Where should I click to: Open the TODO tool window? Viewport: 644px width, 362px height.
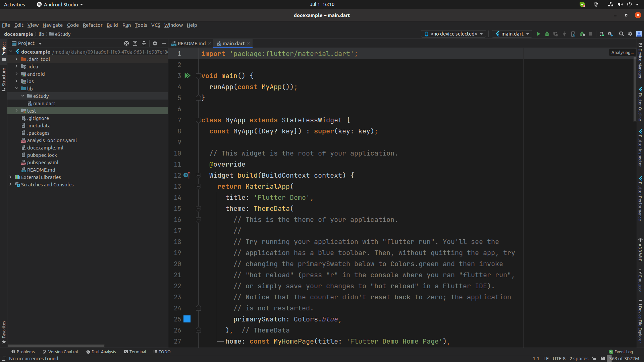click(162, 352)
